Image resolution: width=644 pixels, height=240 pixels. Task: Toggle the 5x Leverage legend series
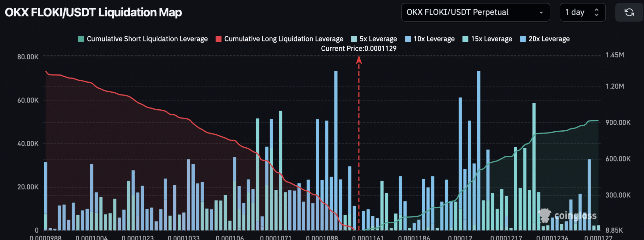(374, 39)
